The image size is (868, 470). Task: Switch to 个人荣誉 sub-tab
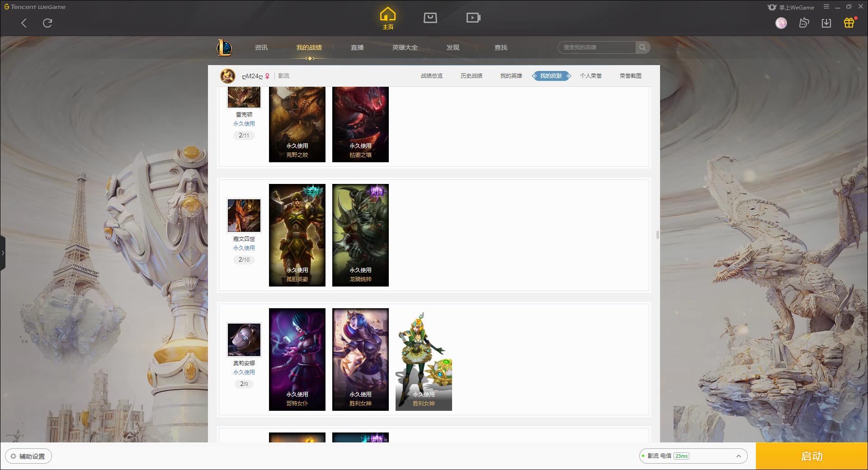pyautogui.click(x=591, y=76)
